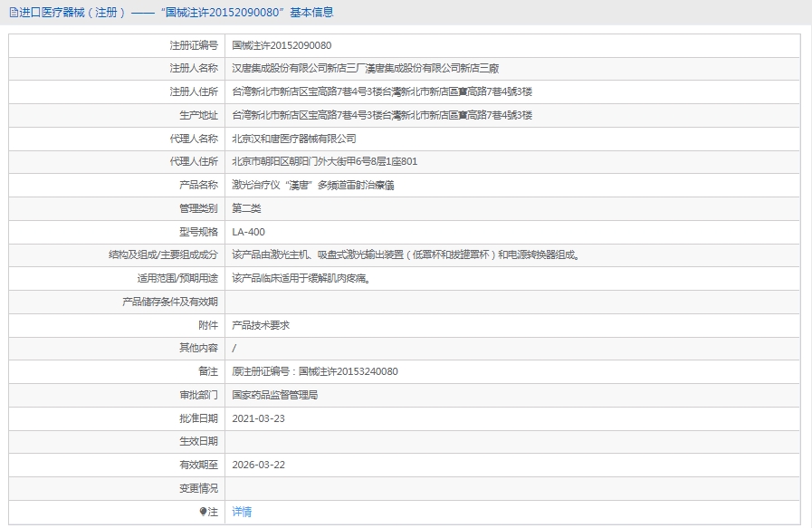Select model specification LA-400
The image size is (812, 528).
pos(248,232)
